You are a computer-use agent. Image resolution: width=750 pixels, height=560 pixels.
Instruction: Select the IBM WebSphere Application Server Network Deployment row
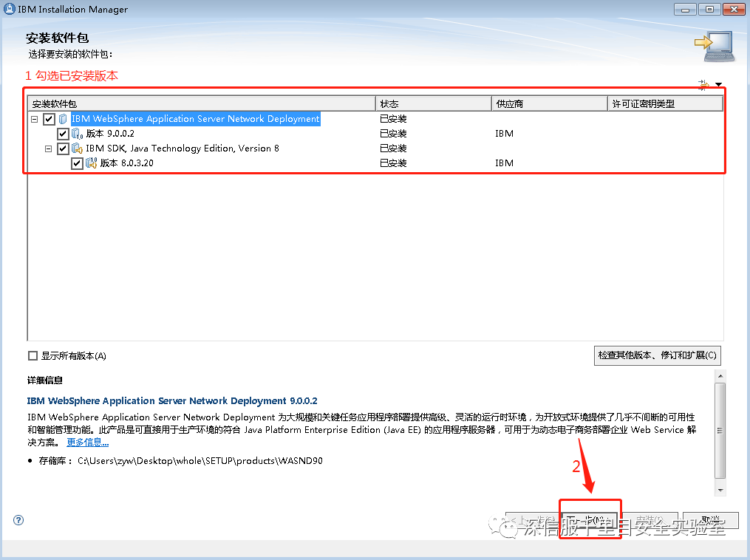pos(196,119)
